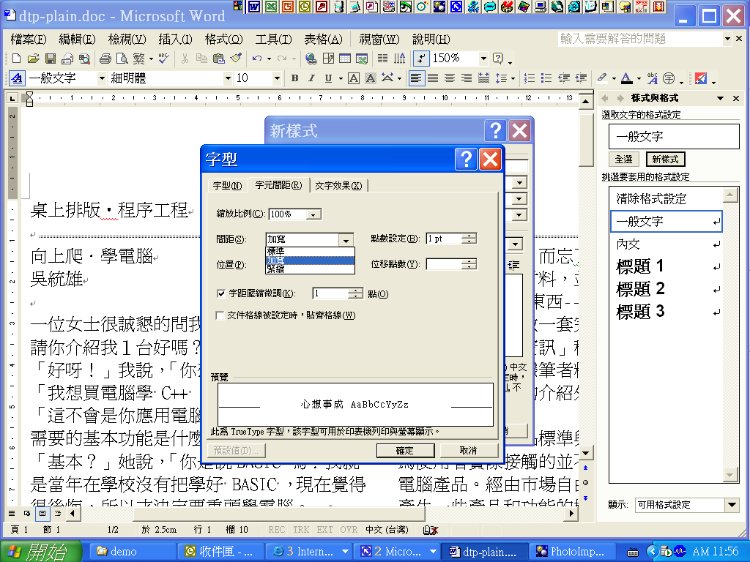Open the 表格(A) menu
This screenshot has height=562, width=750.
point(323,39)
